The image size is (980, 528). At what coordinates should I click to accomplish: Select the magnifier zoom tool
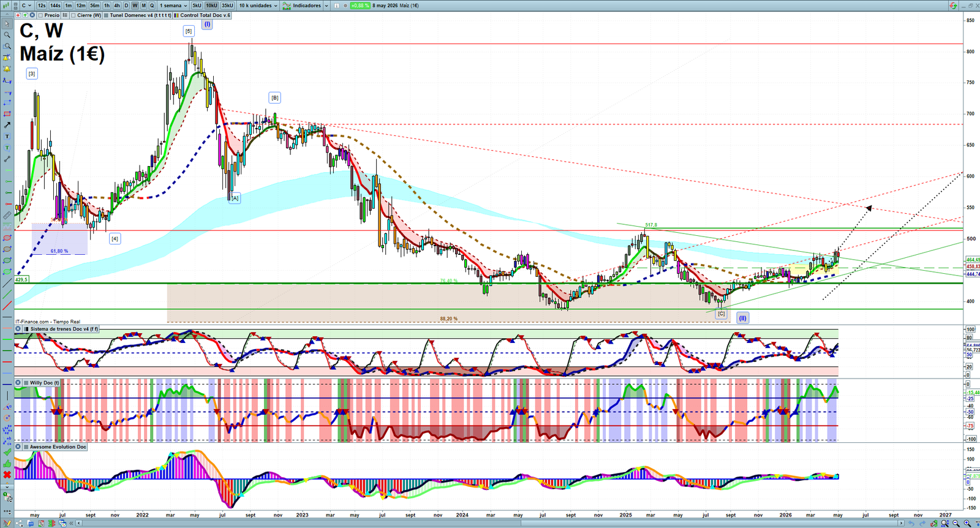coord(7,35)
